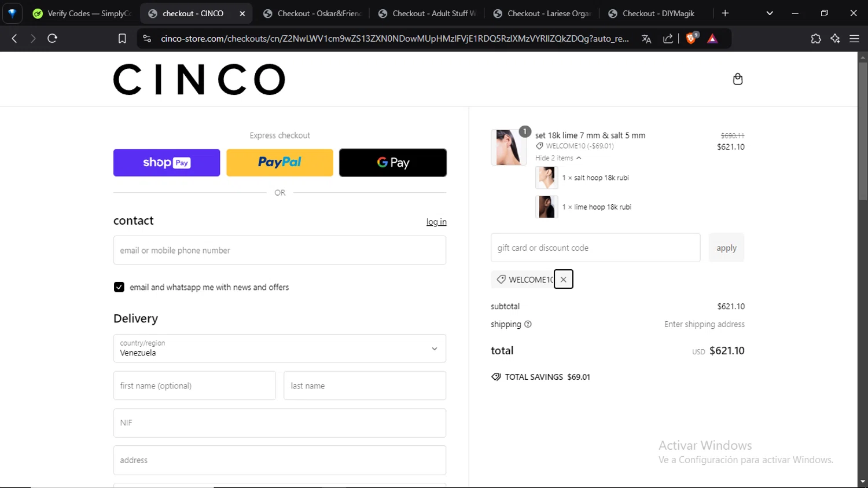The height and width of the screenshot is (488, 868).
Task: Click the 'set 18k lime 7 mm & salt 5 mm' title
Action: pos(590,135)
